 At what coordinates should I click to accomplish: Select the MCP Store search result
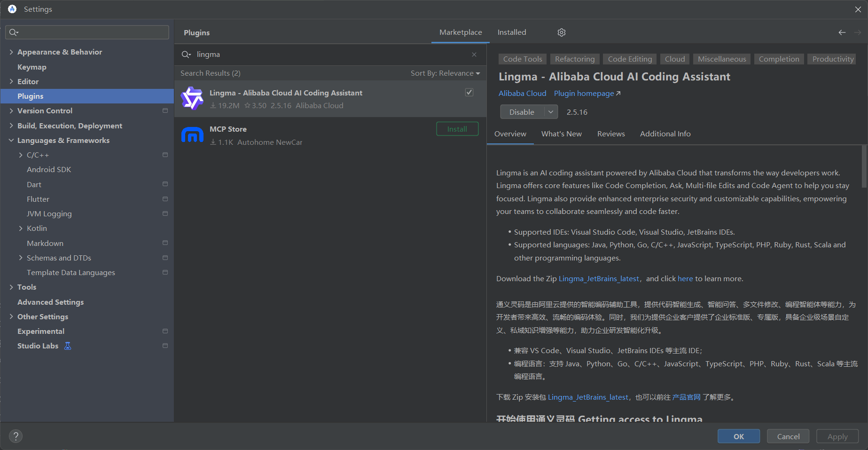[330, 135]
